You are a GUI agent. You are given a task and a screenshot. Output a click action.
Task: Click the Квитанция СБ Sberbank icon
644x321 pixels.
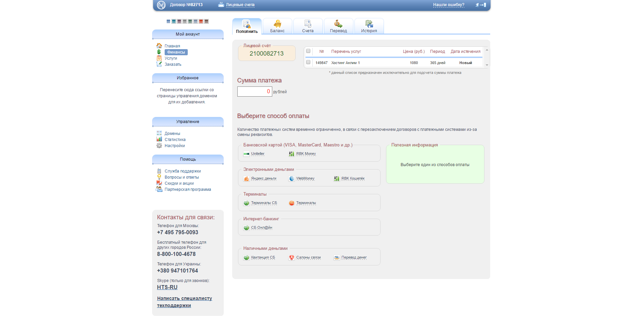(x=246, y=258)
